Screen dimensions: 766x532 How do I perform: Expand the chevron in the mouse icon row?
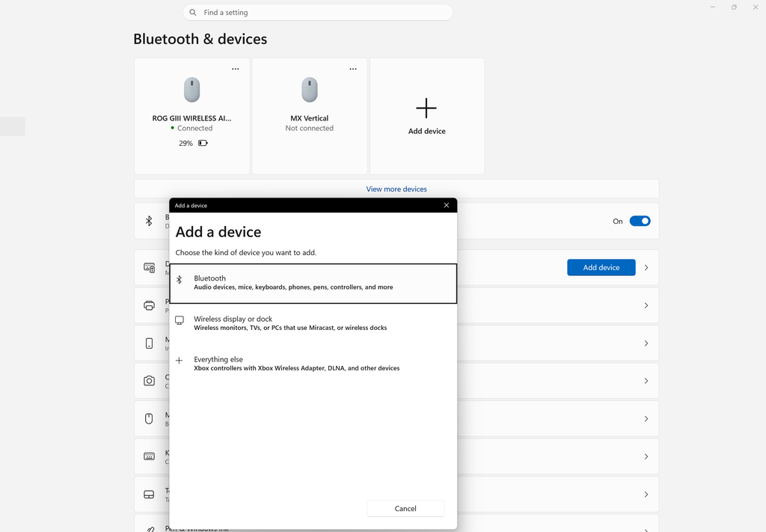pos(646,419)
